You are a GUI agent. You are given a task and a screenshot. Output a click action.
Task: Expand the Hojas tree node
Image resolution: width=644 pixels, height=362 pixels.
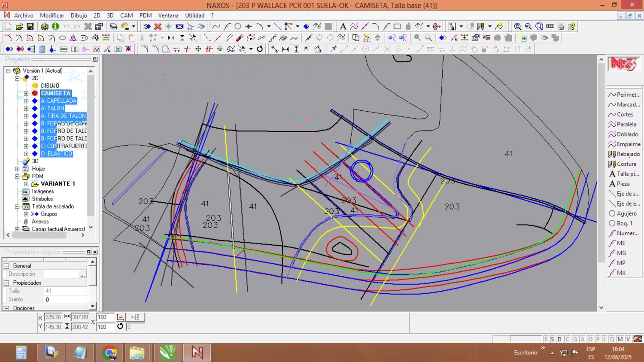click(x=17, y=169)
